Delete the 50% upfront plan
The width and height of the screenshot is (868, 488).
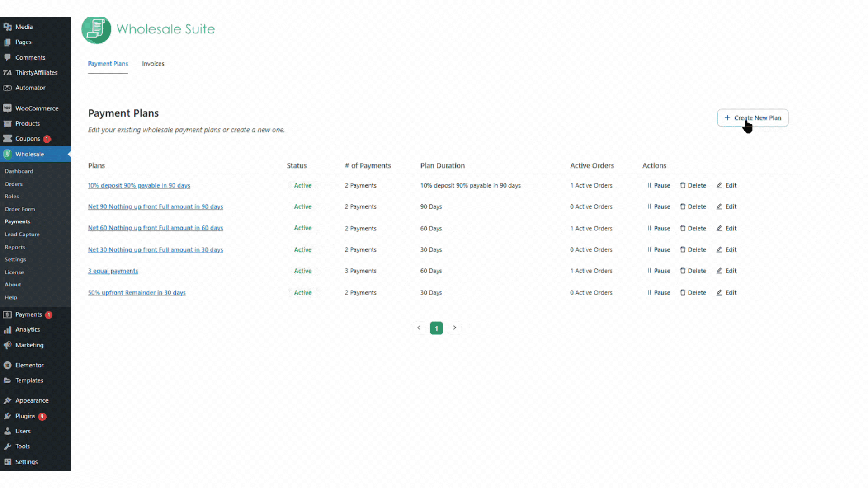click(x=693, y=293)
